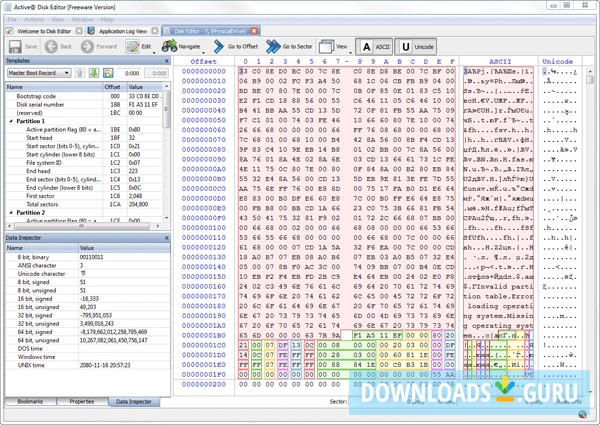Image resolution: width=600 pixels, height=425 pixels.
Task: Click the green template down-arrow icon
Action: coord(95,73)
